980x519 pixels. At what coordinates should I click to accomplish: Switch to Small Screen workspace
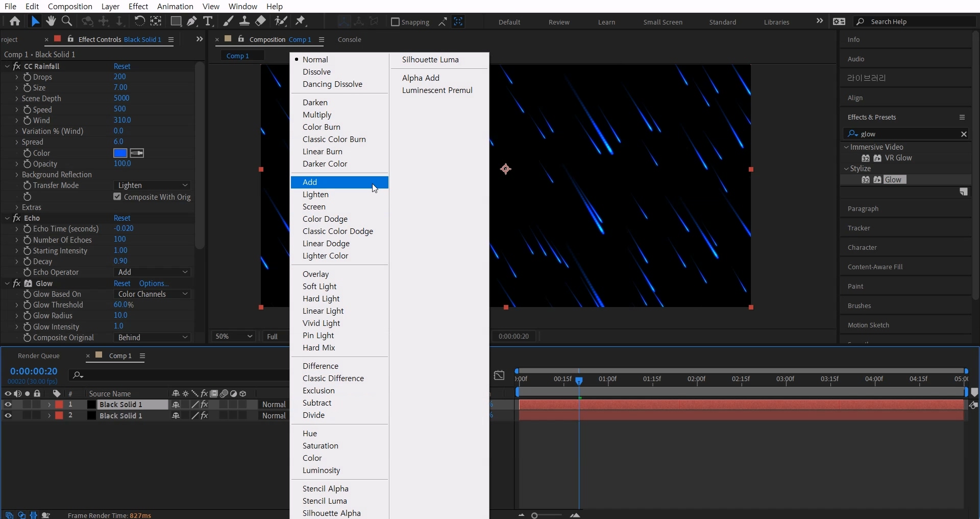(x=663, y=22)
